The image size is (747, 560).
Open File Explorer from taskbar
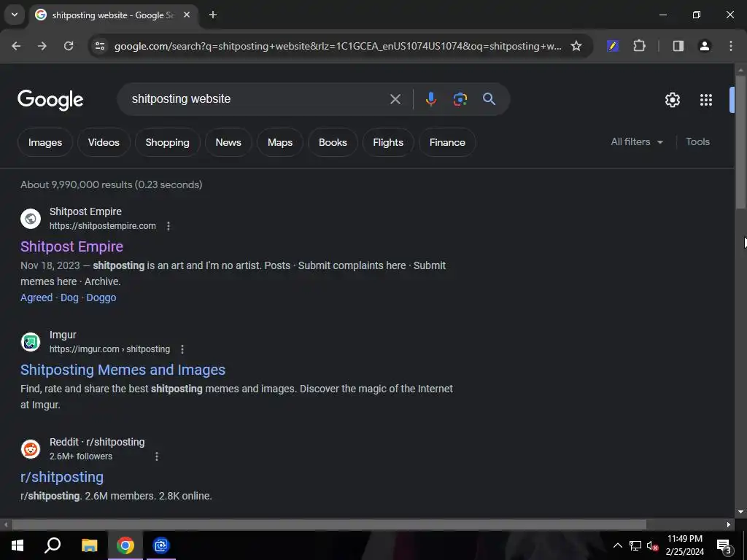pyautogui.click(x=89, y=545)
